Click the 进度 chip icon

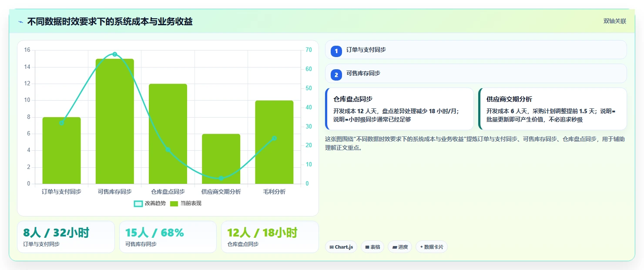point(395,247)
